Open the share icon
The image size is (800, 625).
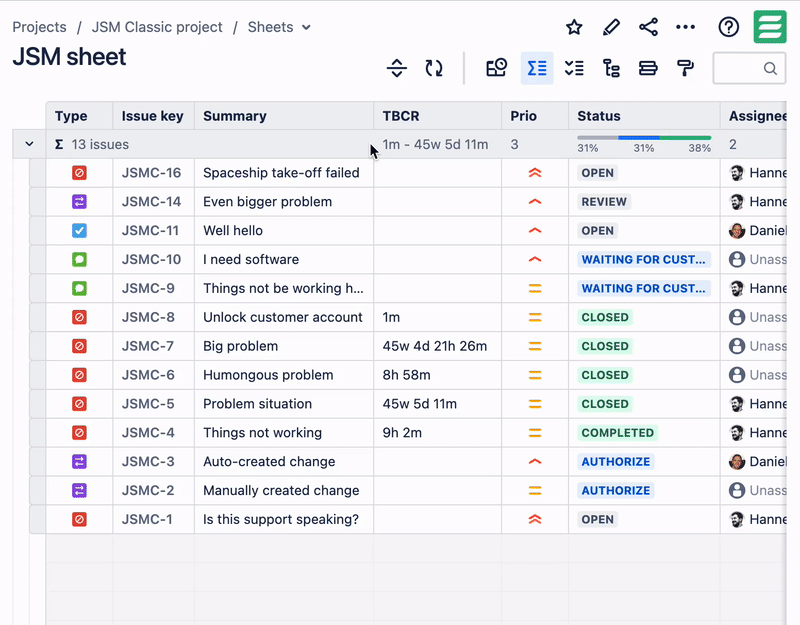648,27
